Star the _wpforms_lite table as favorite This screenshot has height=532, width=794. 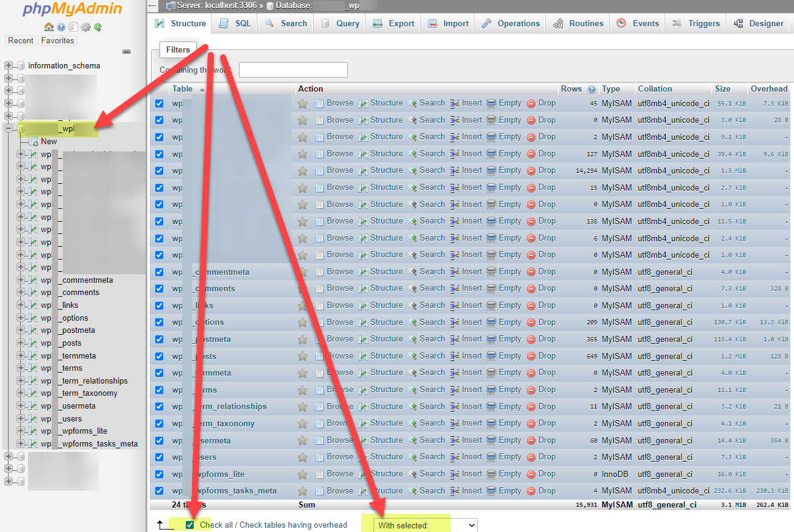click(x=303, y=474)
